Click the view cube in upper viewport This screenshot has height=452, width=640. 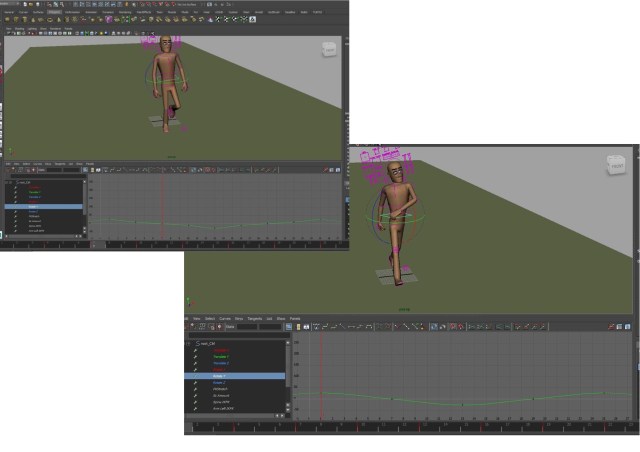click(x=329, y=49)
